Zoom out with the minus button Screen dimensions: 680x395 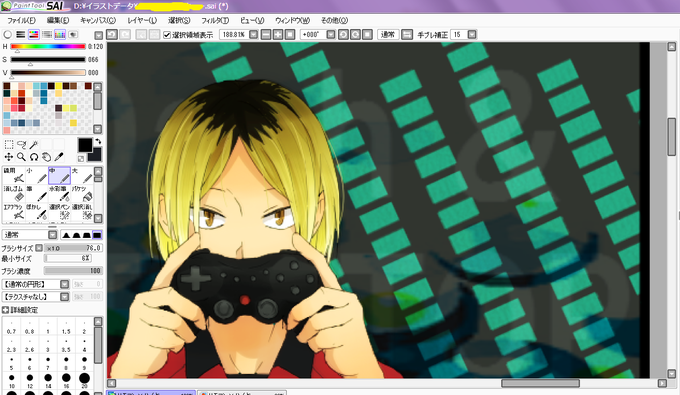point(266,34)
